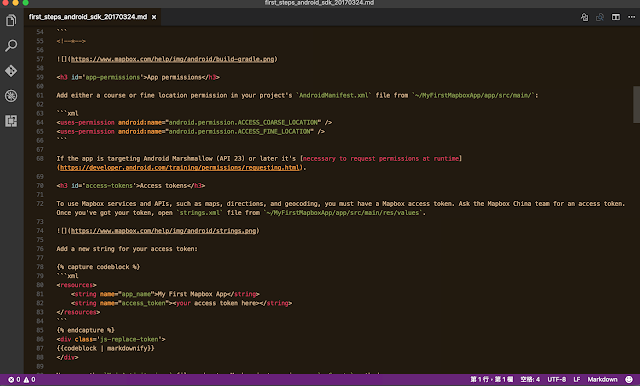Open the Search view in activity bar

(x=11, y=45)
